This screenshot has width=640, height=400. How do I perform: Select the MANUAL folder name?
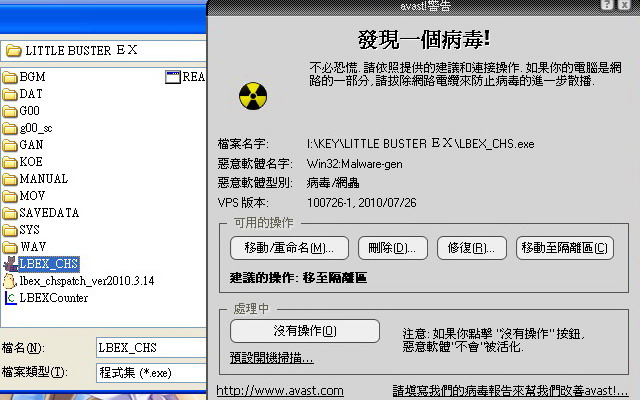pos(44,179)
